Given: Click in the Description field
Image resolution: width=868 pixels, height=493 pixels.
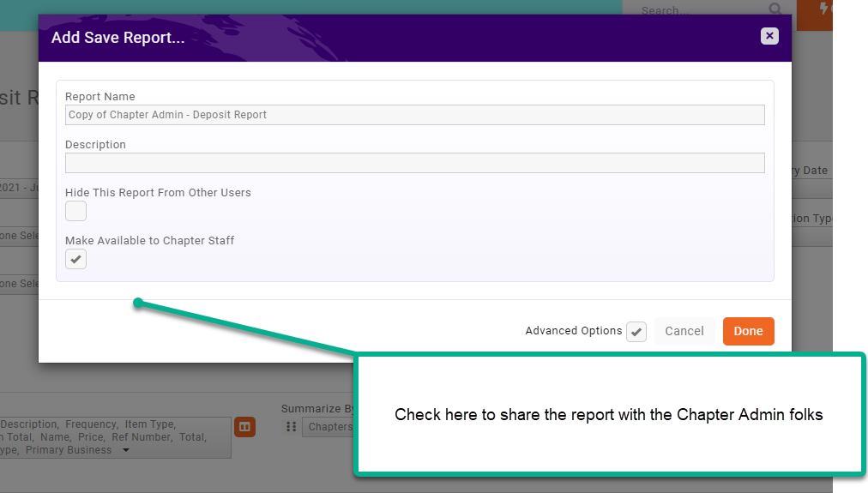Looking at the screenshot, I should 414,163.
